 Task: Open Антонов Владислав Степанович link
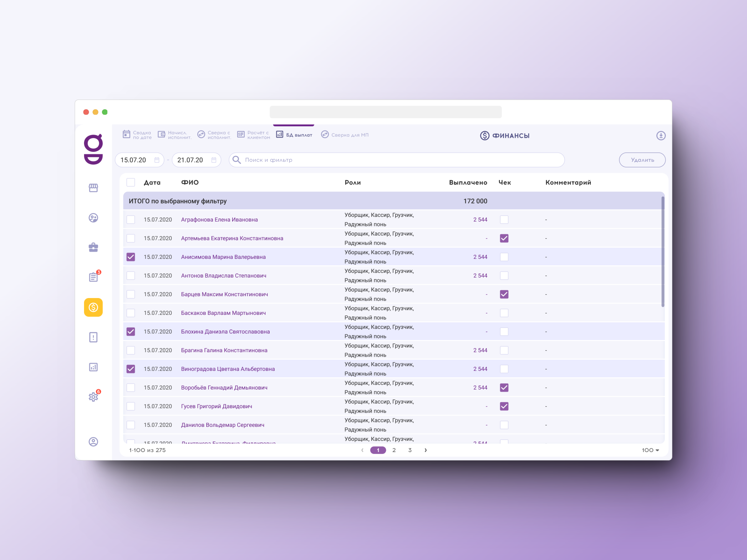point(223,275)
